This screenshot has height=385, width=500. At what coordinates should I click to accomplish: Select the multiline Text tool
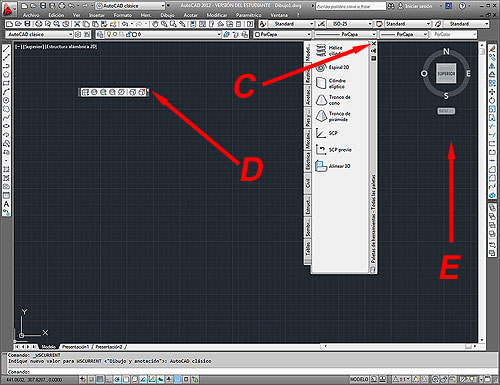click(6, 204)
